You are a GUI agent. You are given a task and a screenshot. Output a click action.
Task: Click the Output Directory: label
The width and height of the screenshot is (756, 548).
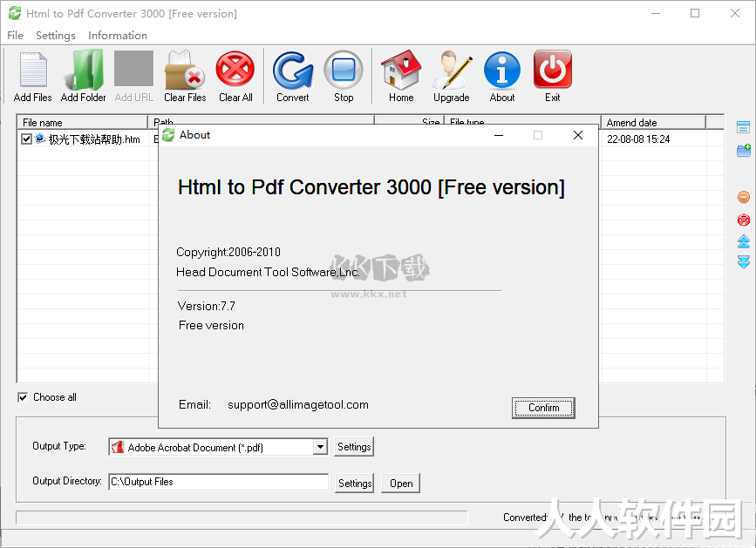point(67,481)
